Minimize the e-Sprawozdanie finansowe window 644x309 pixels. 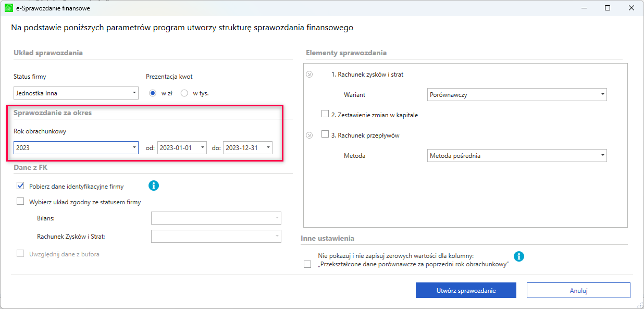[584, 8]
